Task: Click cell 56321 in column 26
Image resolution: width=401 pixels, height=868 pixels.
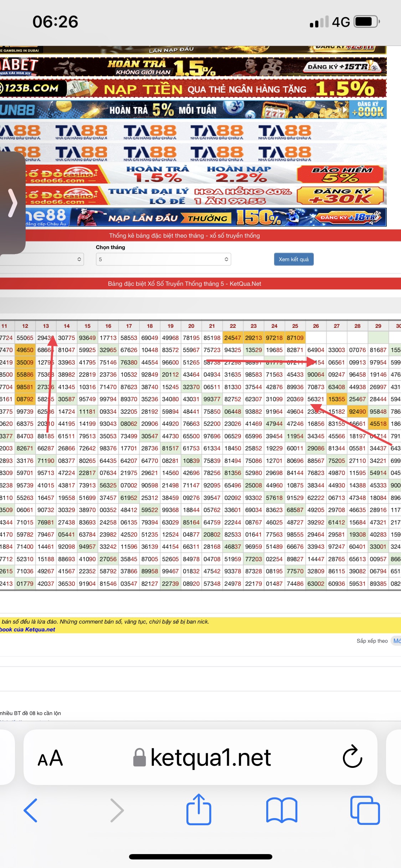Action: click(316, 399)
